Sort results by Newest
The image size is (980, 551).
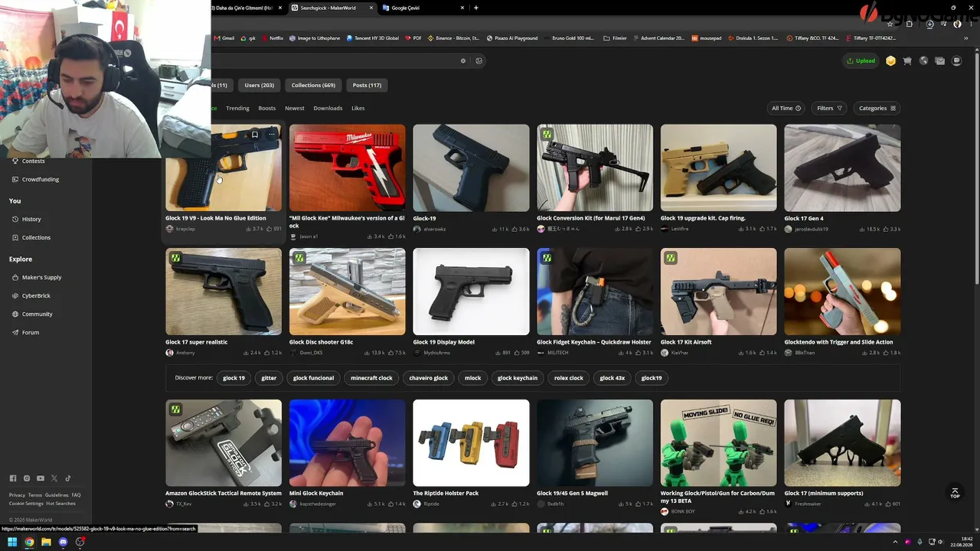(295, 108)
